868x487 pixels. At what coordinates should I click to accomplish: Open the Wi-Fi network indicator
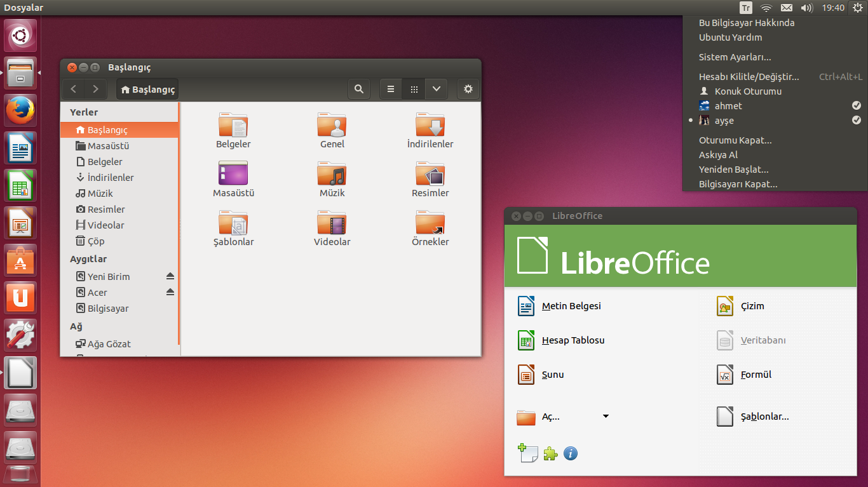(x=766, y=8)
